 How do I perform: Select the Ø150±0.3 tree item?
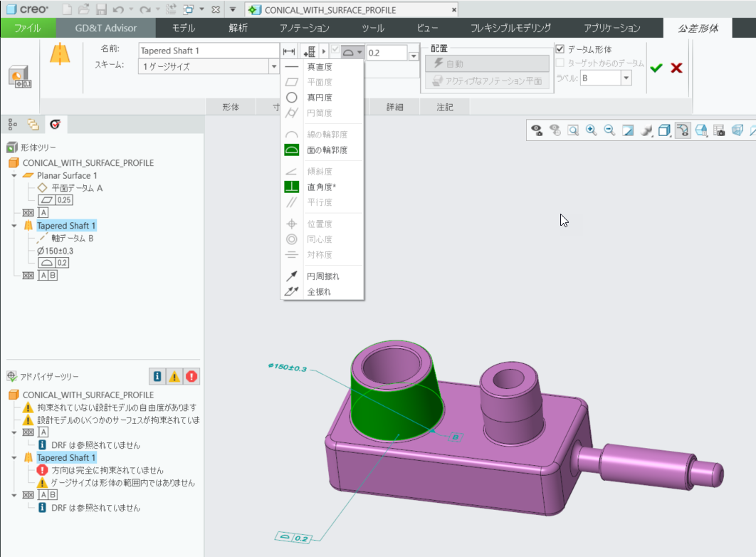(55, 251)
